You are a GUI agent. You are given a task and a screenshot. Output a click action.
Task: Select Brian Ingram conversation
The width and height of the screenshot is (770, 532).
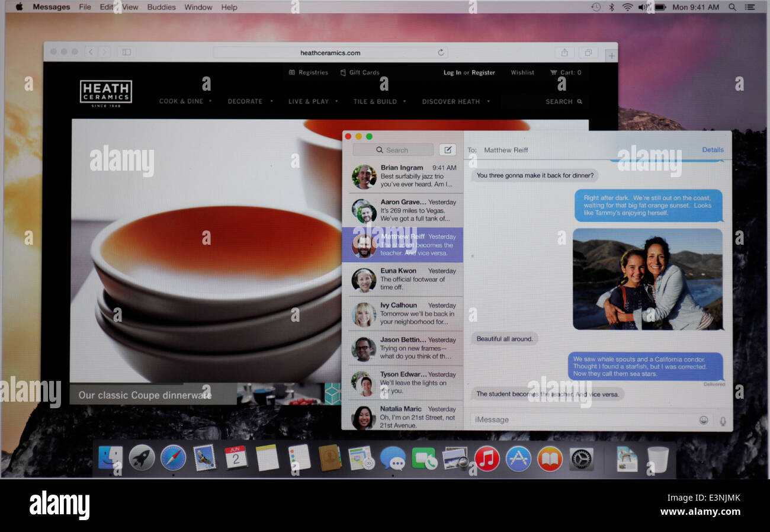(403, 177)
